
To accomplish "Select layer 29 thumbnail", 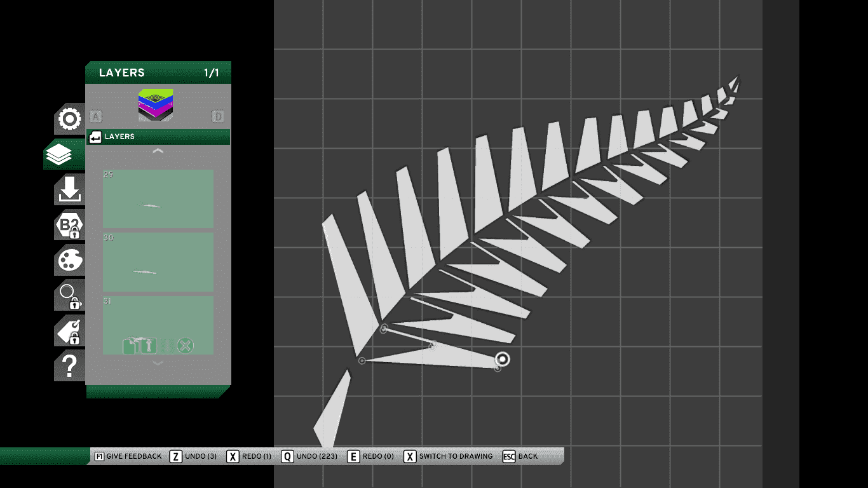I will click(158, 199).
